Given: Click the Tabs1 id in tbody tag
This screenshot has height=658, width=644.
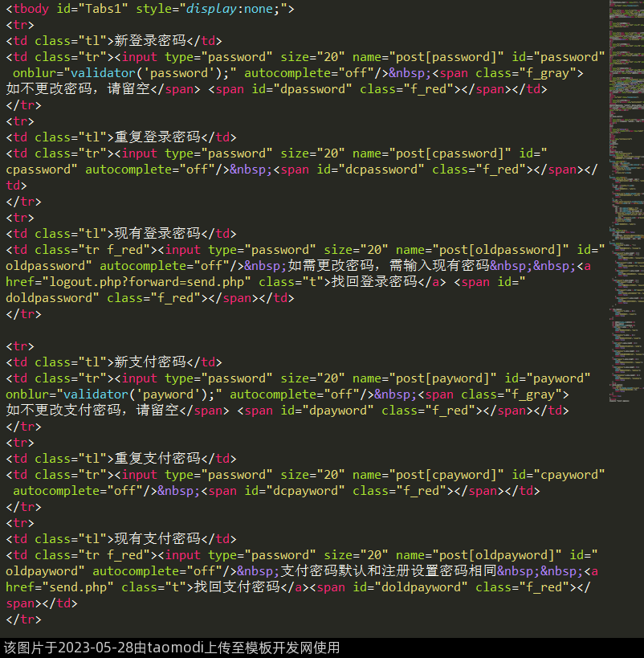Looking at the screenshot, I should (100, 9).
